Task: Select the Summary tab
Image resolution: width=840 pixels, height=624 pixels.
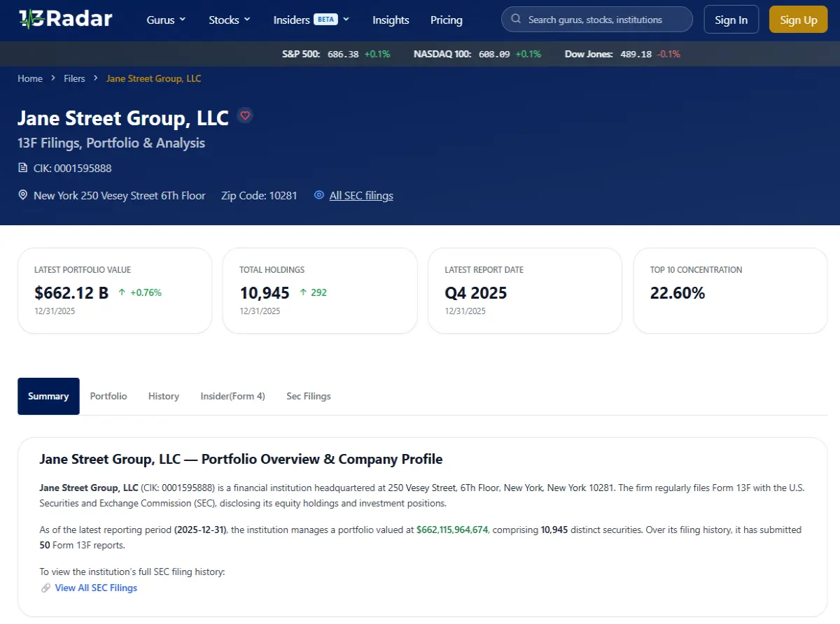Action: 48,396
